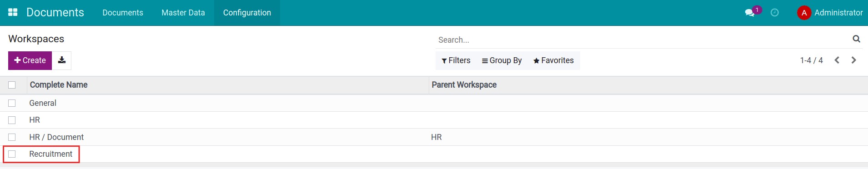Open the Documents menu item
Viewport: 868px width, 169px height.
coord(123,13)
